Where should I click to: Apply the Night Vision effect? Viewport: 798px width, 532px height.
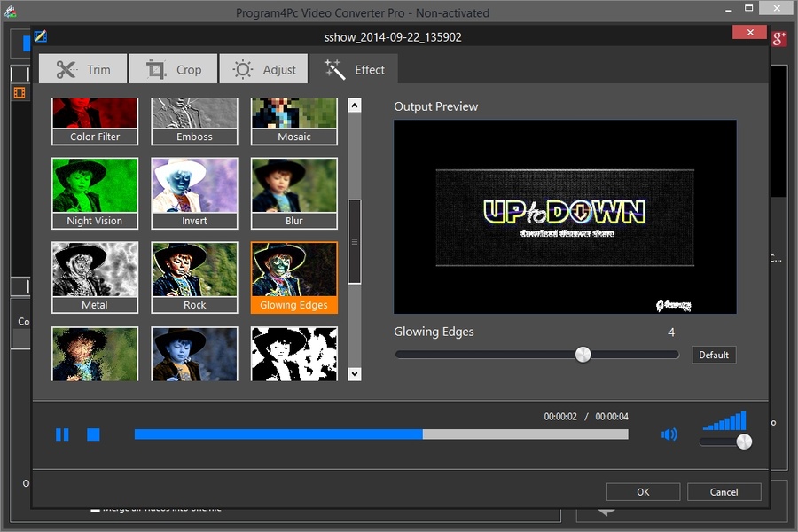click(95, 193)
